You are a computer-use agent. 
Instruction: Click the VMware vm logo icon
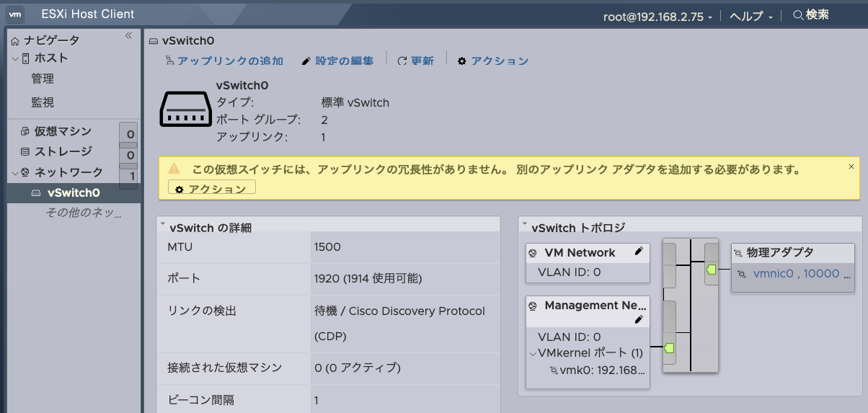click(x=15, y=14)
